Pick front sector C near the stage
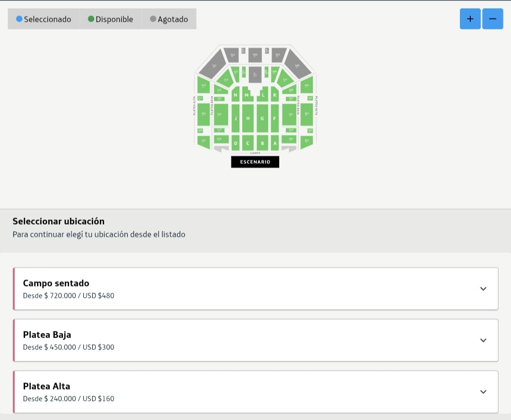Viewport: 511px width, 420px height. [x=248, y=143]
